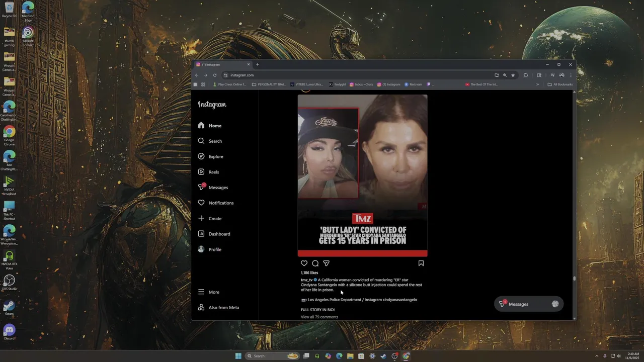Open Profile avatar in sidebar
This screenshot has height=362, width=644.
(201, 249)
